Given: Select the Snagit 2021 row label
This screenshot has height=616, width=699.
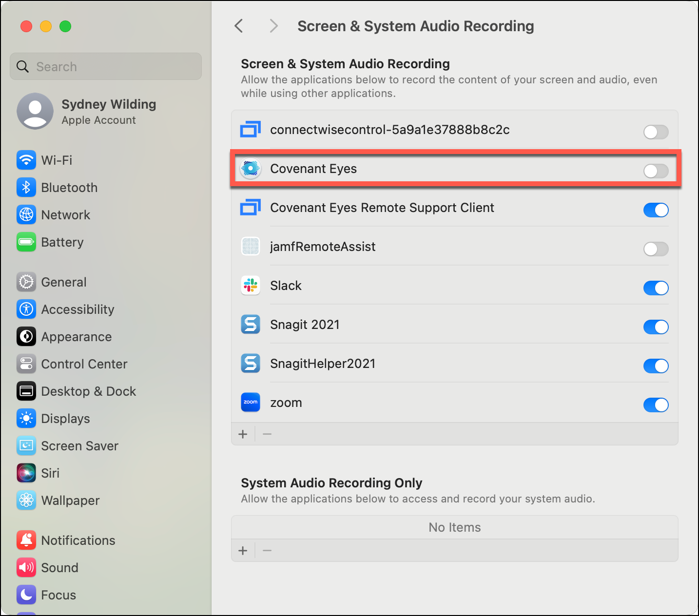Looking at the screenshot, I should [x=305, y=325].
